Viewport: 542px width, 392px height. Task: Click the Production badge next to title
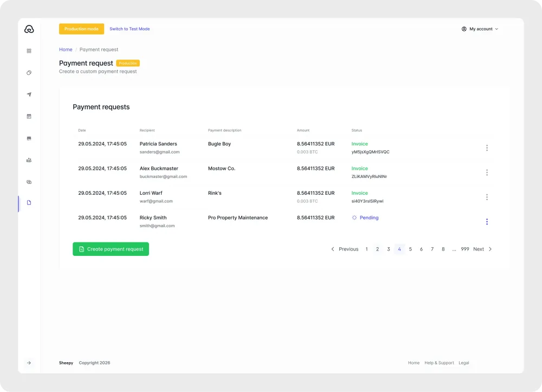click(x=128, y=63)
